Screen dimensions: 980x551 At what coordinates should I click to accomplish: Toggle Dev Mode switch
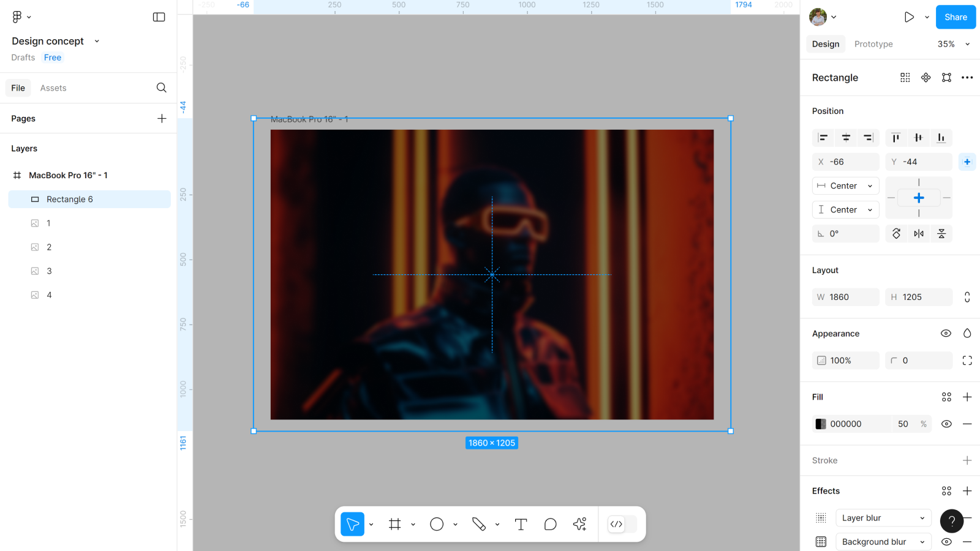tap(622, 524)
